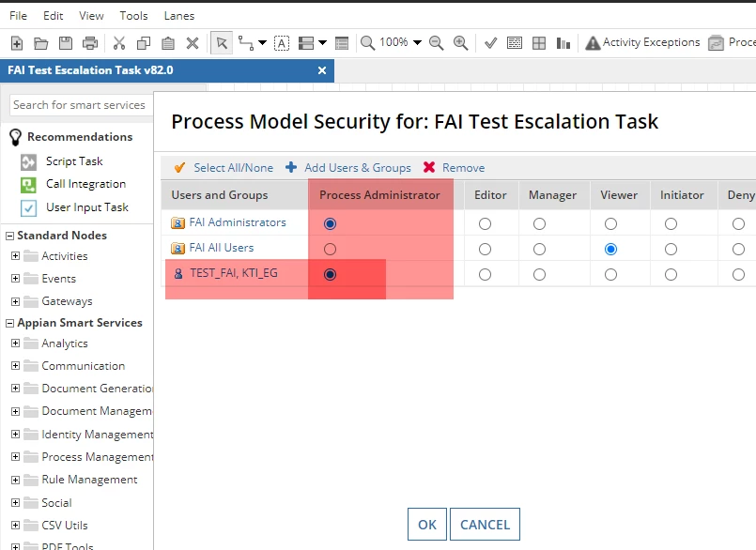Image resolution: width=756 pixels, height=550 pixels.
Task: Open FAI All Users group link
Action: (222, 248)
